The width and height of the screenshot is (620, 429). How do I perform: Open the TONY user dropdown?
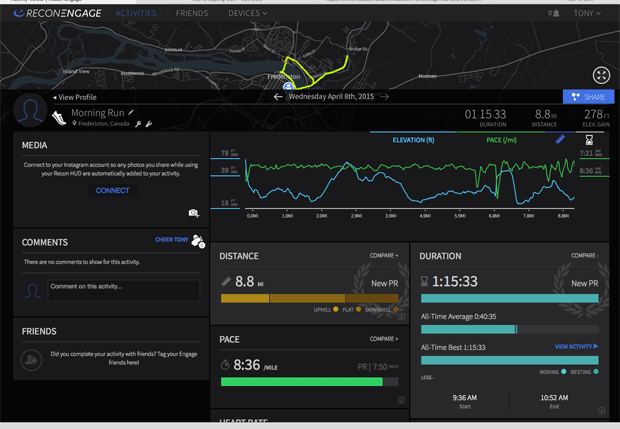point(587,13)
